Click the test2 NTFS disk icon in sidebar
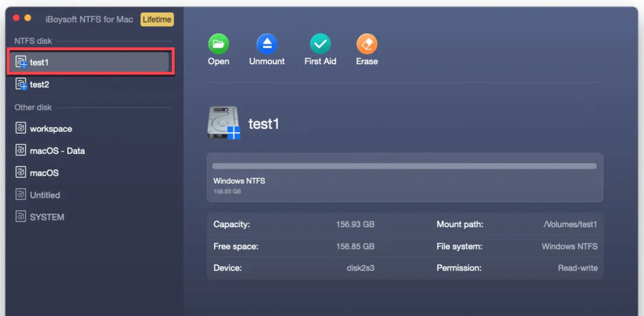This screenshot has height=316, width=644. 20,84
